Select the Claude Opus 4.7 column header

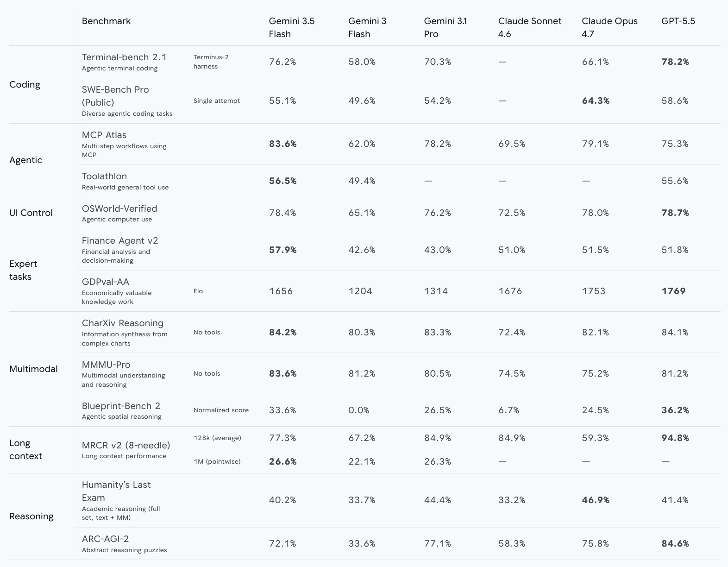609,27
